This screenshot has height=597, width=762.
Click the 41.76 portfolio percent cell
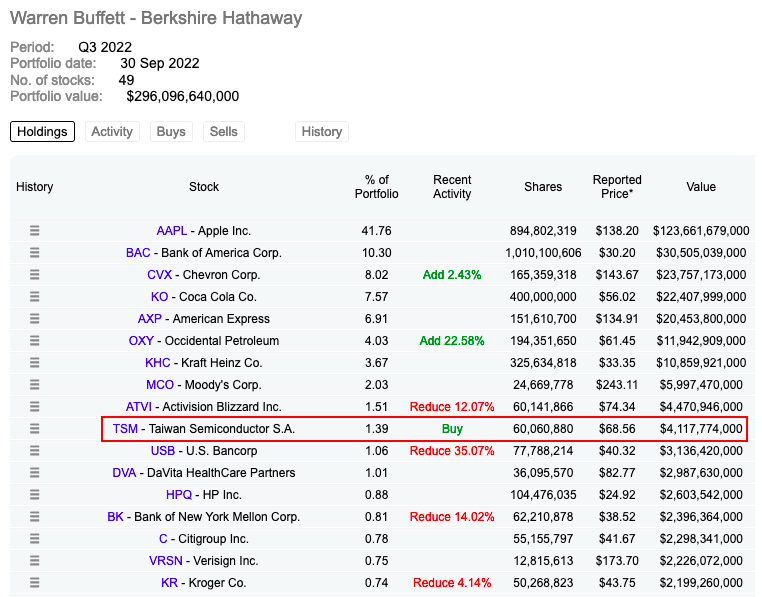tap(377, 231)
